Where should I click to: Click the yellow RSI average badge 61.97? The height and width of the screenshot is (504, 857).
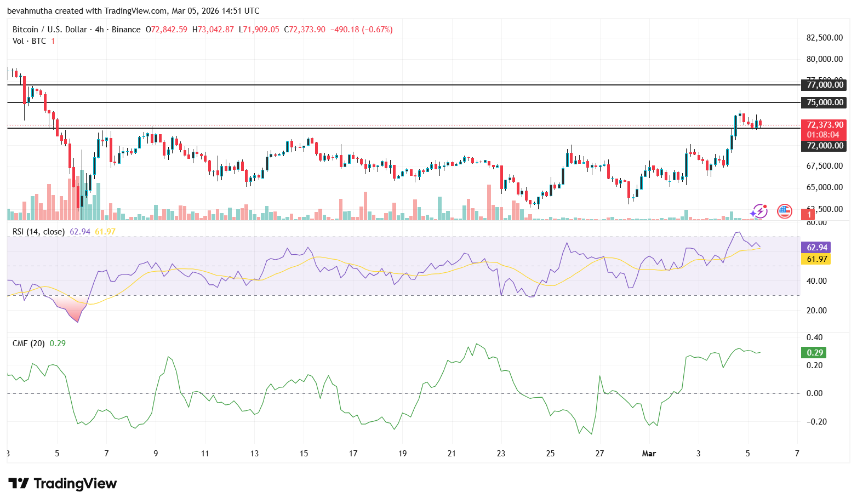pyautogui.click(x=816, y=259)
